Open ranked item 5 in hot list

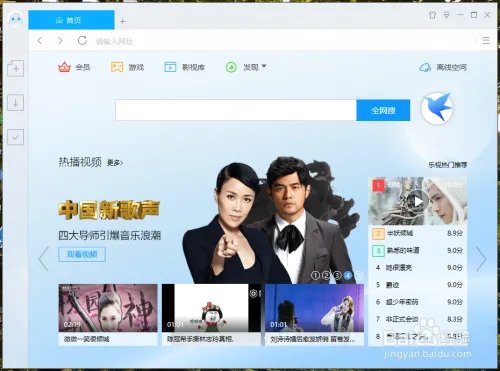click(x=418, y=285)
